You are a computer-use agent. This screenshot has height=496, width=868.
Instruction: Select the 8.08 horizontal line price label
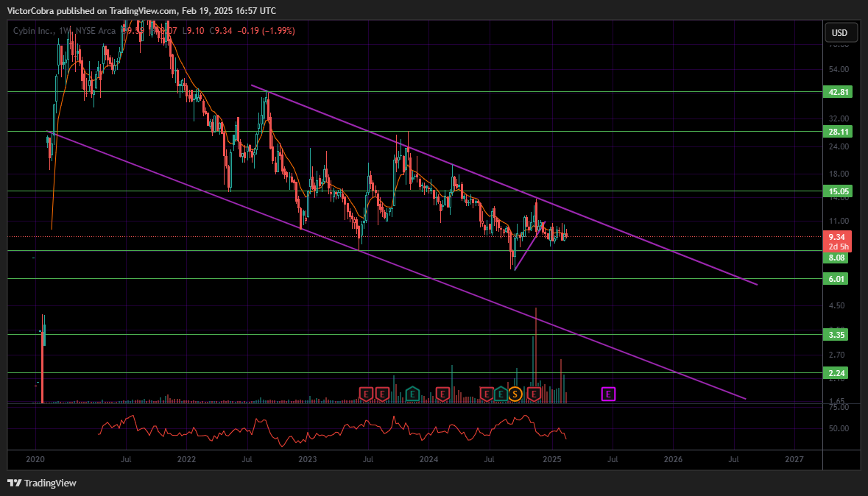(x=837, y=258)
